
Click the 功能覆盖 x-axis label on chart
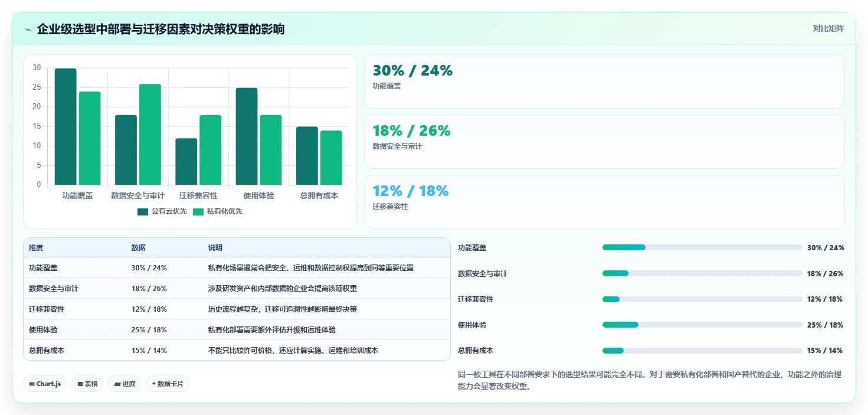(77, 195)
